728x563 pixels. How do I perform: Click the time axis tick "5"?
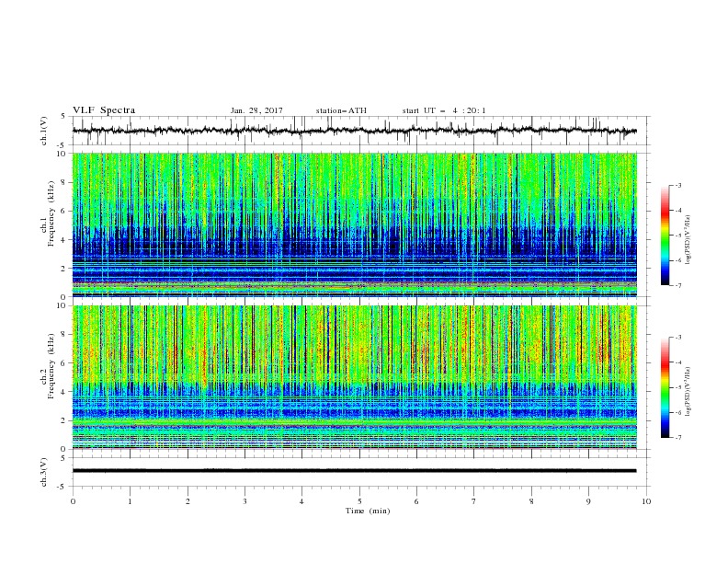pos(359,501)
